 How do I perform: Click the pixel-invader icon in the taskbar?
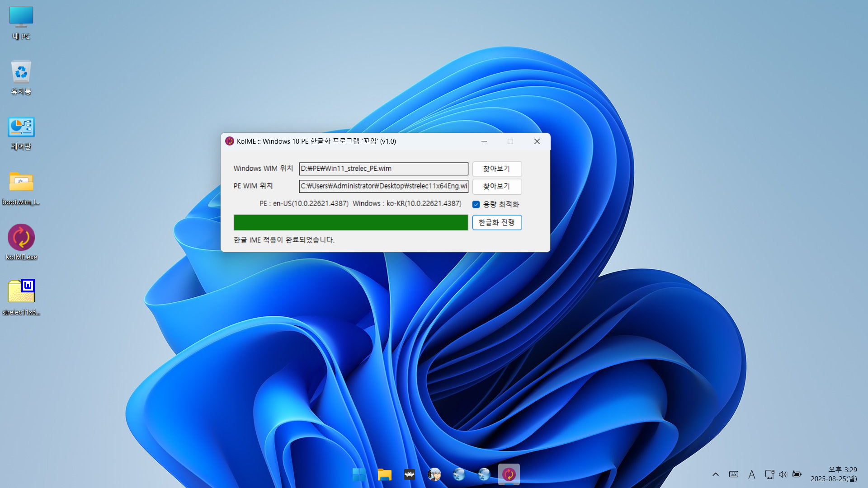(x=409, y=474)
